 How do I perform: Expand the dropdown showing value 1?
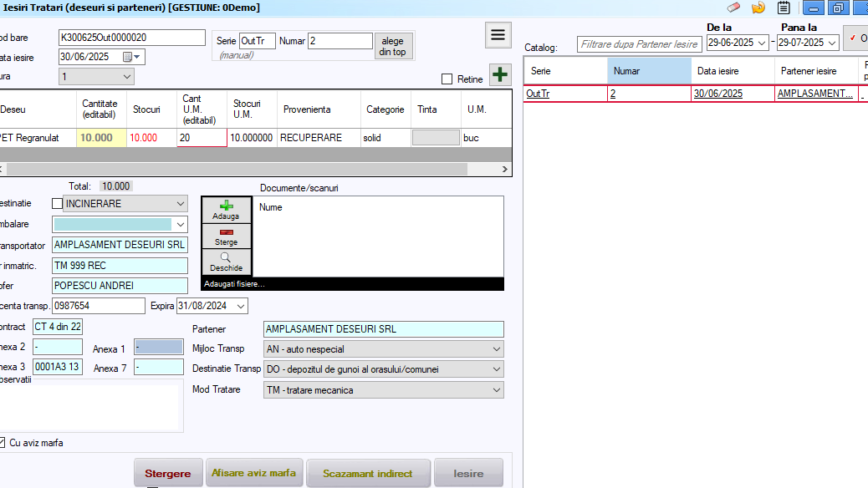[x=127, y=76]
